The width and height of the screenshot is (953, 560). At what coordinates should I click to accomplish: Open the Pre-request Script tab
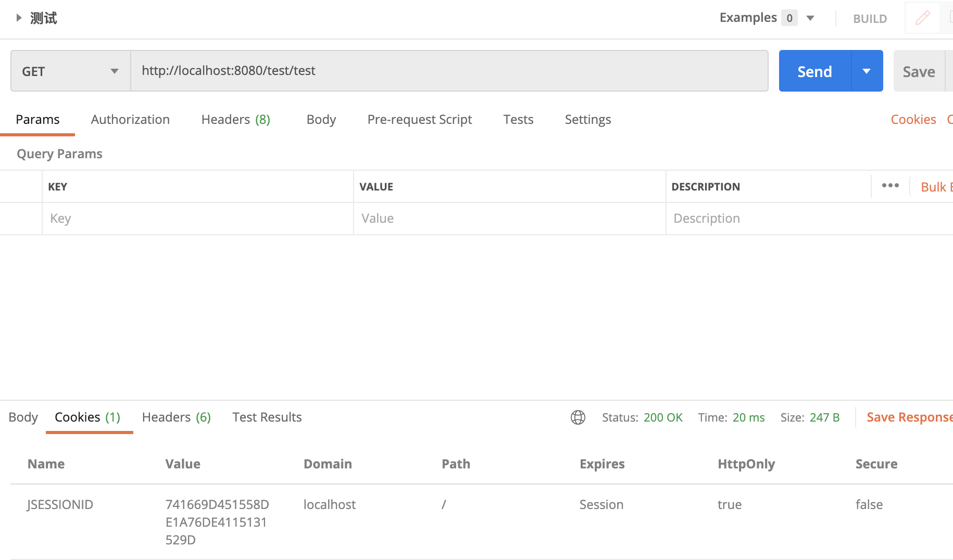tap(420, 120)
